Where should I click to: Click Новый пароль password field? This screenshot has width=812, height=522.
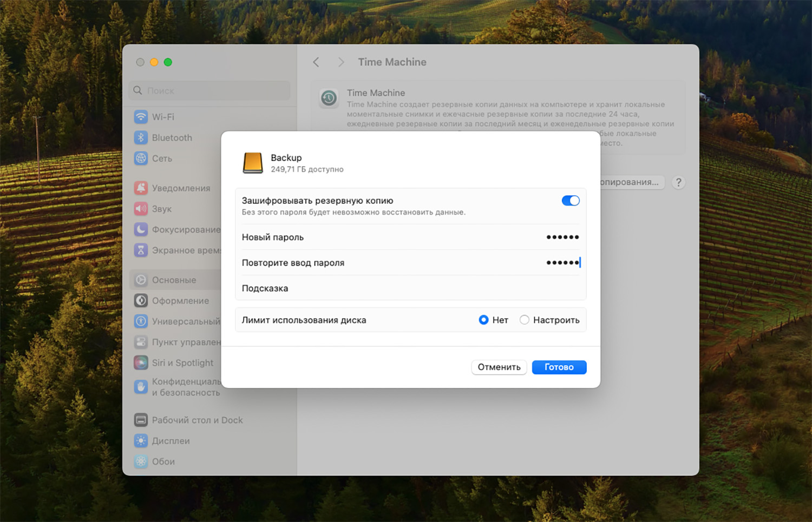coord(411,237)
